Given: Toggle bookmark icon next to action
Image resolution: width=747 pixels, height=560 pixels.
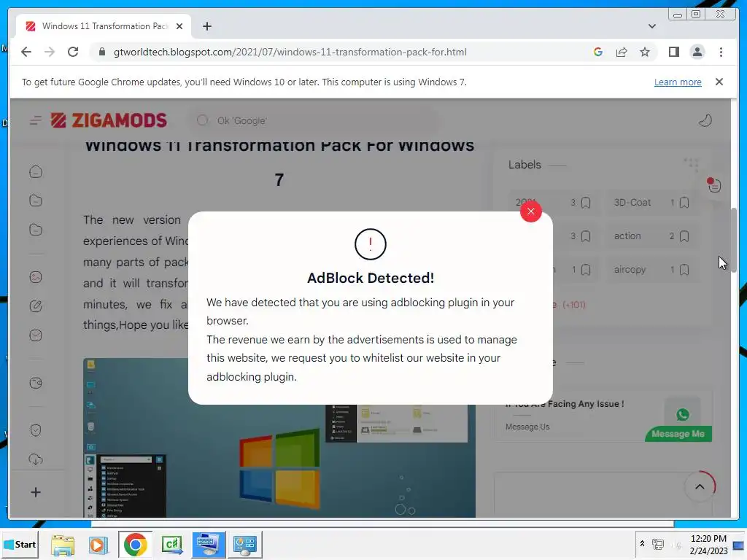Looking at the screenshot, I should click(684, 236).
